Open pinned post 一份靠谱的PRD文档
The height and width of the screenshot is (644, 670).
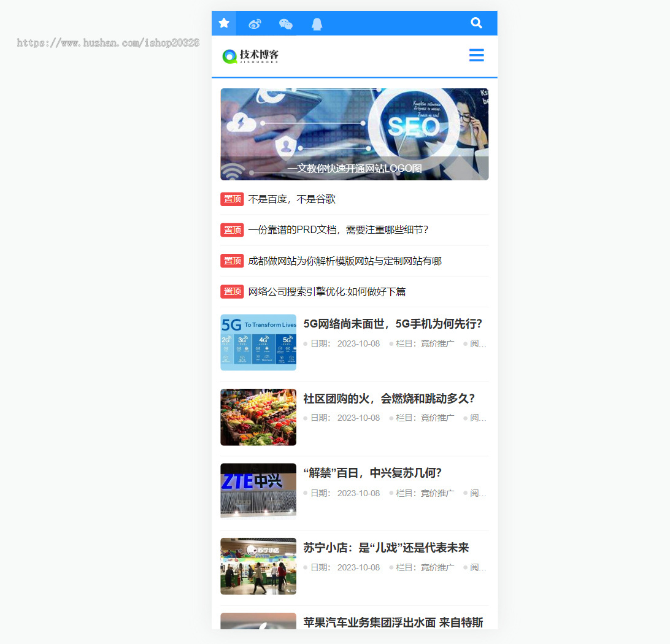(x=338, y=230)
